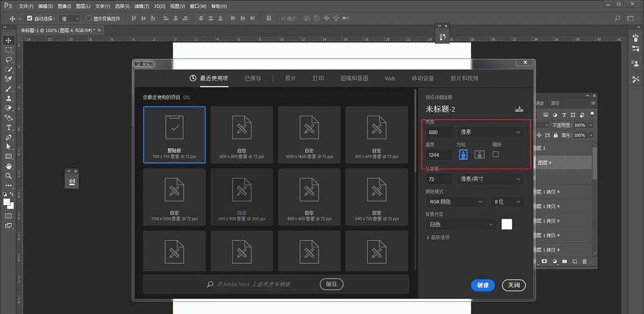The height and width of the screenshot is (314, 644).
Task: Click the 宽度 field showing 880
Action: click(x=439, y=132)
